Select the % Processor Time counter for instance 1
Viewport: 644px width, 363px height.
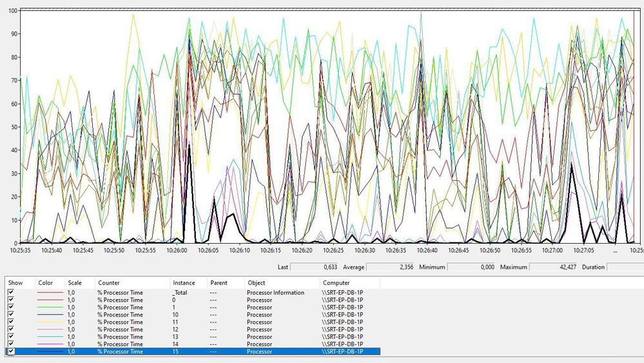click(120, 307)
